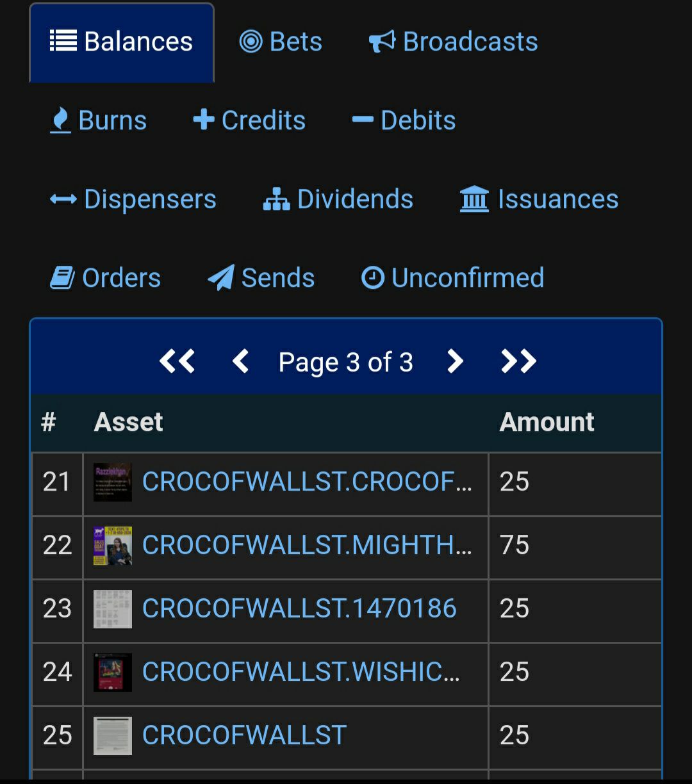Click the thumbnail for CROCOFWALLST.CROCOF…
Viewport: 692px width, 784px height.
113,482
